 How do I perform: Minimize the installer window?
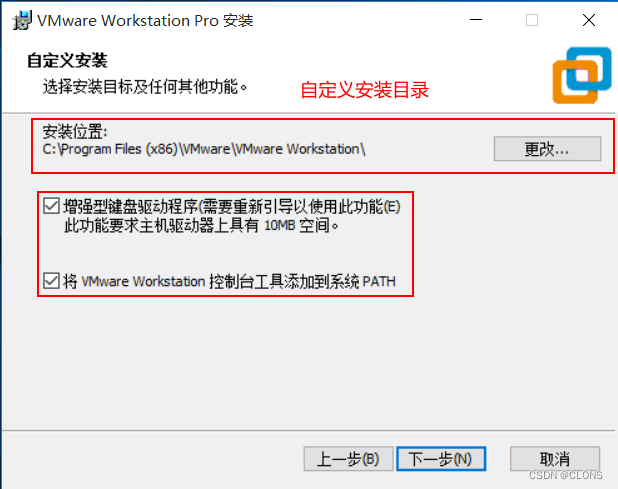click(476, 20)
